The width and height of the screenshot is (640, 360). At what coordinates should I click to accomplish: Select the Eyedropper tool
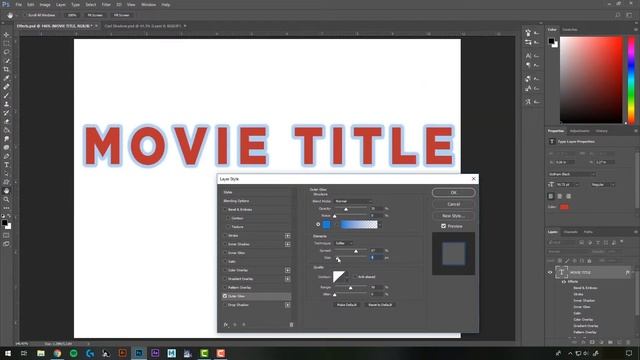click(6, 78)
